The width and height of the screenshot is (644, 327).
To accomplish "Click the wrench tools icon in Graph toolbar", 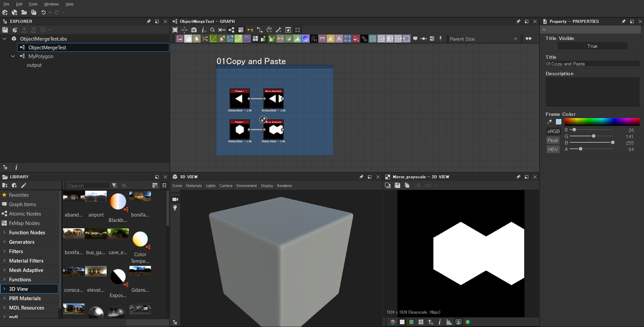I will coord(278,30).
